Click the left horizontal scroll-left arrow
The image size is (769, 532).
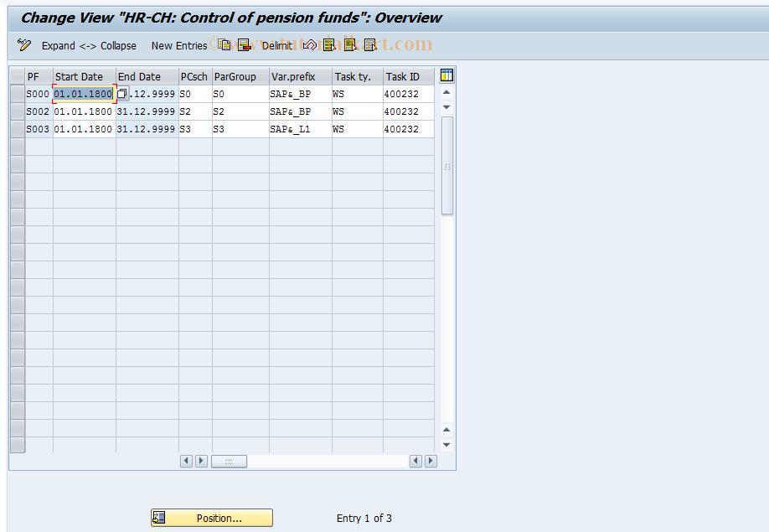186,461
